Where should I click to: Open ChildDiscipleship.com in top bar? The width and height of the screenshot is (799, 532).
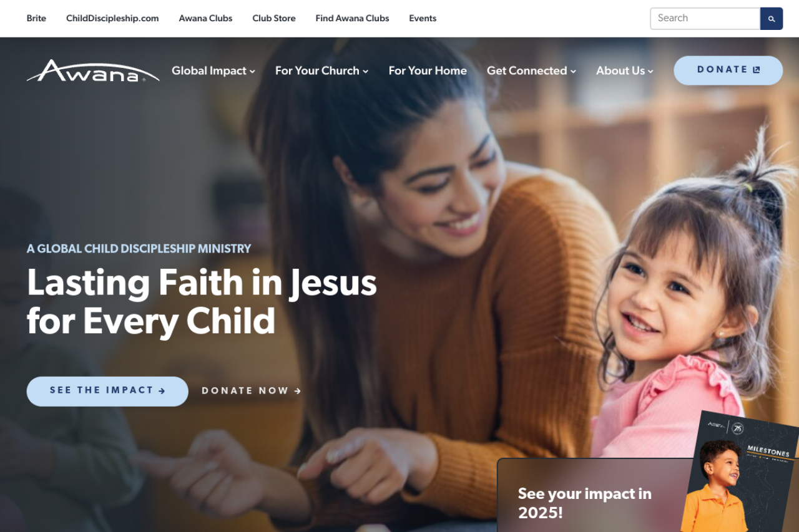pyautogui.click(x=112, y=18)
